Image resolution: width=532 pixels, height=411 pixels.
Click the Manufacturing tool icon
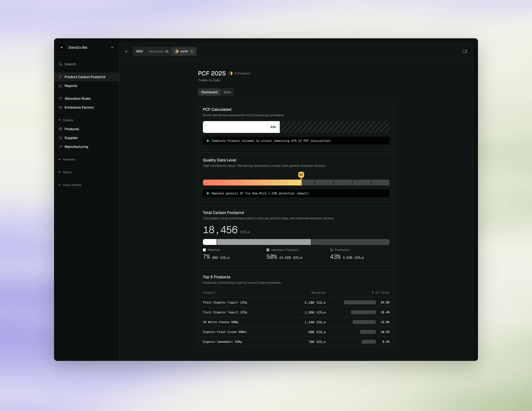tap(61, 147)
